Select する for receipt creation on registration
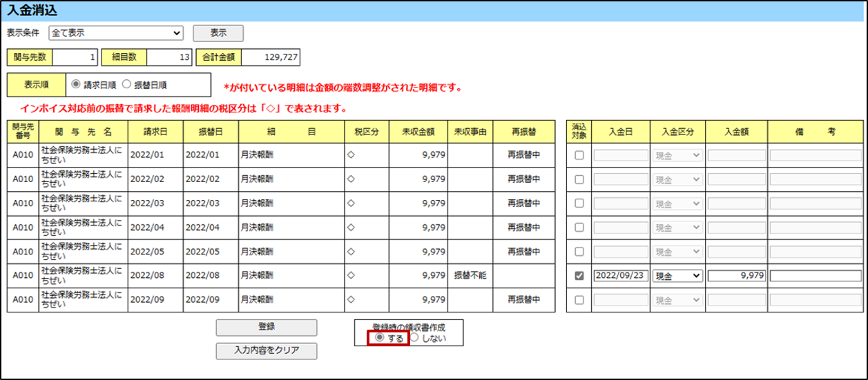This screenshot has height=380, width=868. (x=379, y=338)
